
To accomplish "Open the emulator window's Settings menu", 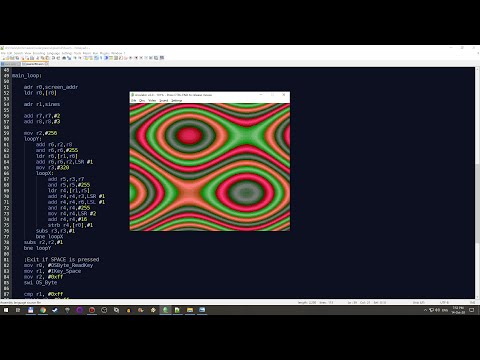I will point(177,100).
